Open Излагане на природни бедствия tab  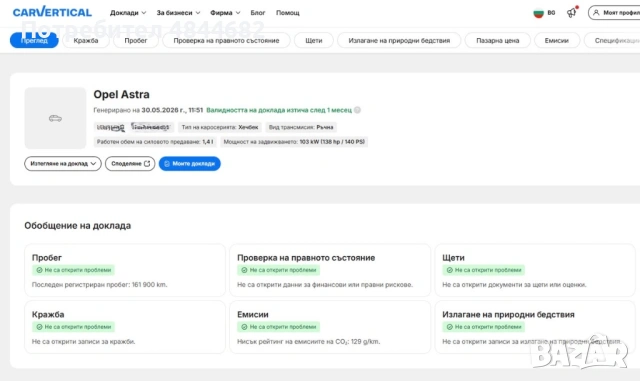click(x=399, y=40)
